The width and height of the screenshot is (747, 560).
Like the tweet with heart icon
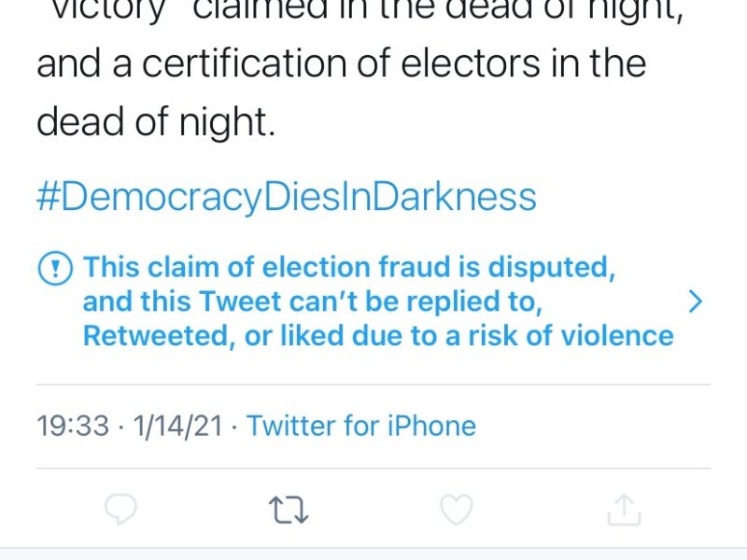[457, 509]
